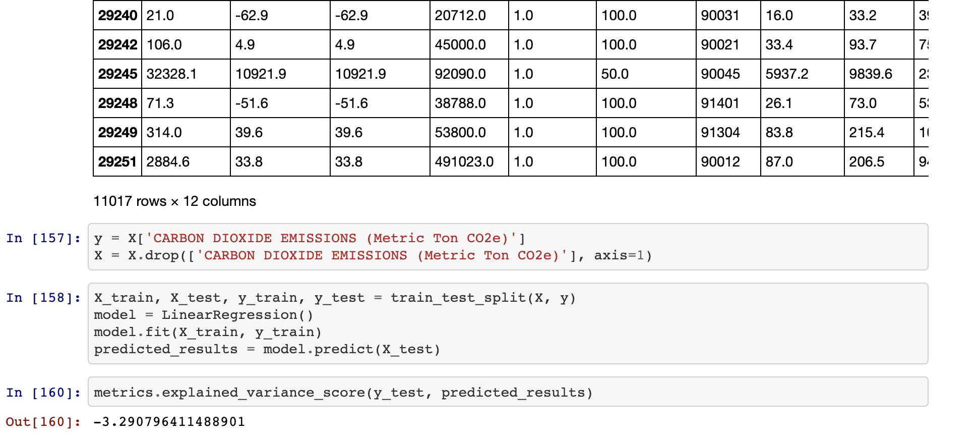The width and height of the screenshot is (980, 438).
Task: Click the code cell In [157]
Action: pyautogui.click(x=508, y=247)
